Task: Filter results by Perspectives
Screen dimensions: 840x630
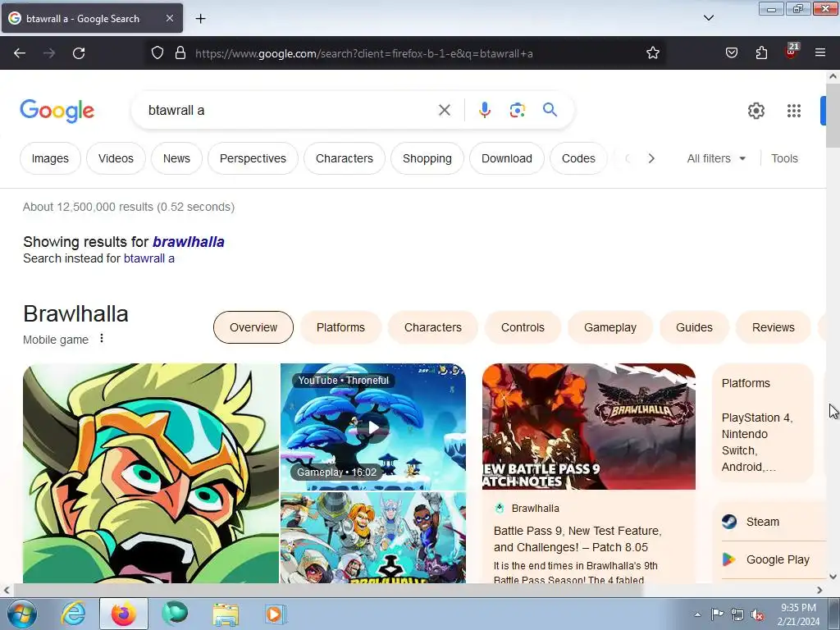Action: (253, 158)
